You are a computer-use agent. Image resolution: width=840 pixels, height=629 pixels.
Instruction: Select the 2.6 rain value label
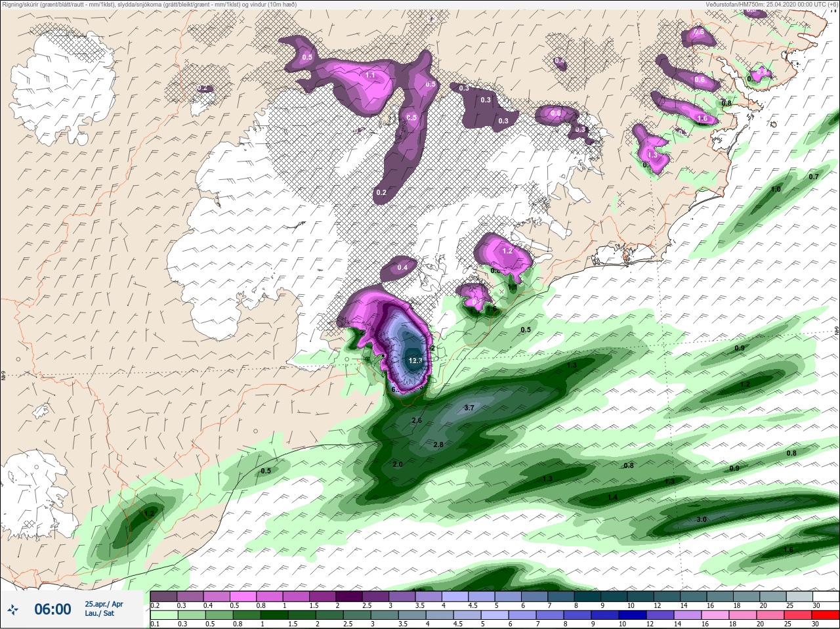(x=416, y=420)
